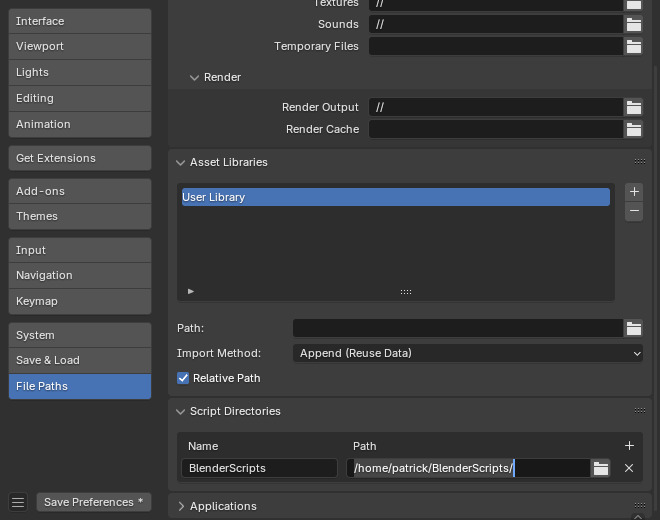Viewport: 660px width, 520px height.
Task: Open the Animation preferences section
Action: tap(80, 125)
